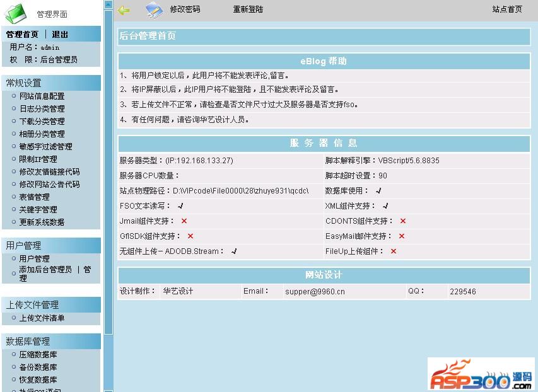
Task: Select 重新登陆 in the top bar
Action: pos(248,9)
